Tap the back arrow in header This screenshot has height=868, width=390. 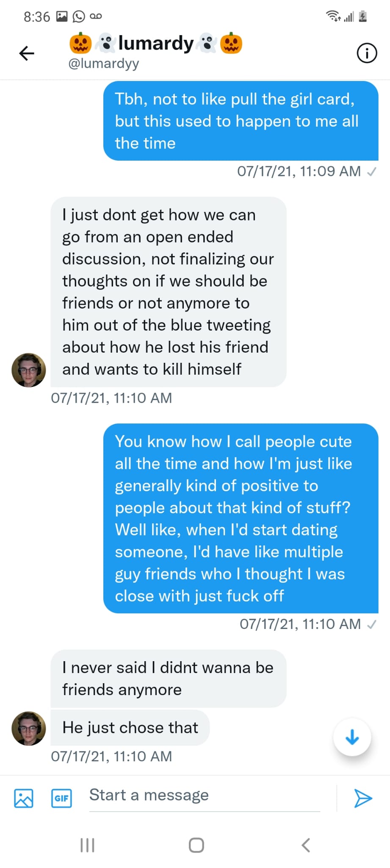tap(27, 53)
